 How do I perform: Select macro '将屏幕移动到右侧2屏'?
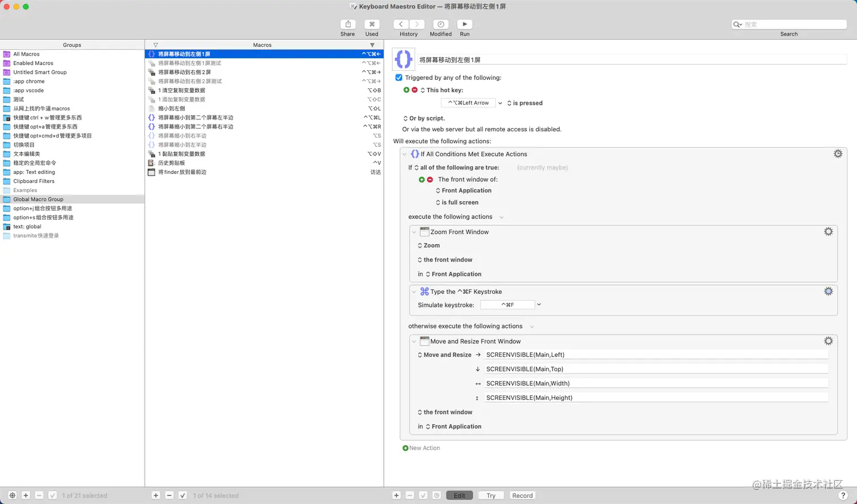click(x=264, y=72)
